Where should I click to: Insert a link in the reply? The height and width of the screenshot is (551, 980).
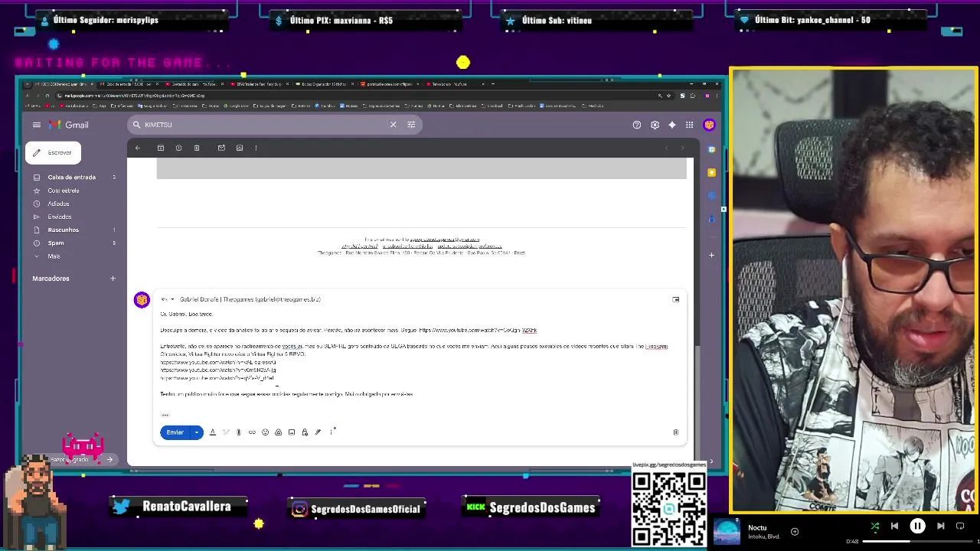tap(252, 432)
